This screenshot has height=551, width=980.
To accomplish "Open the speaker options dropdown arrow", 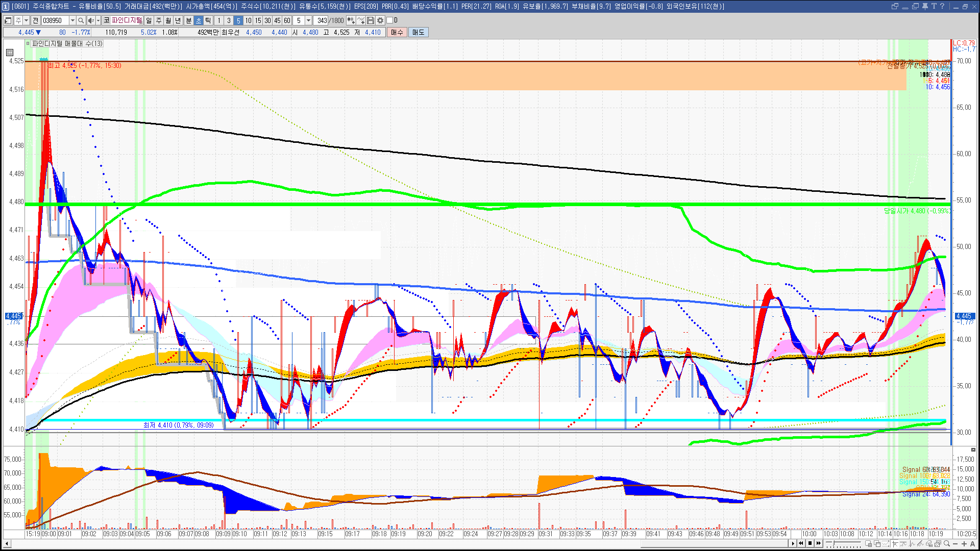I will tap(98, 20).
